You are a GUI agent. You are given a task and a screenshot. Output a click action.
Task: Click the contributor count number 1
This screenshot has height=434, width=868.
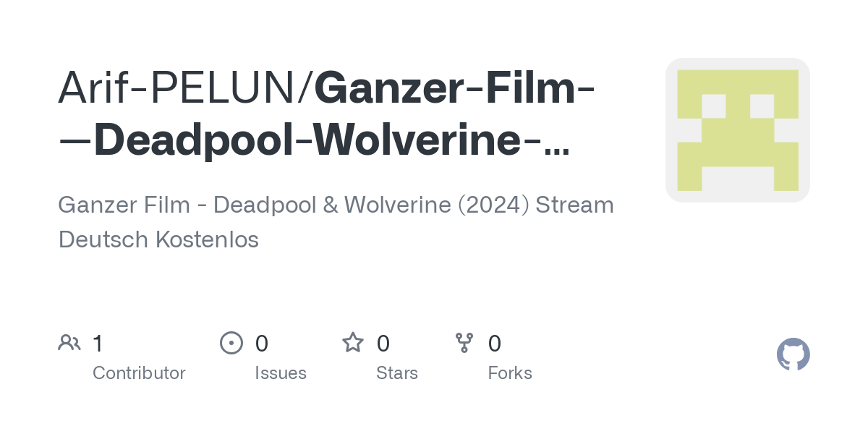pos(98,343)
